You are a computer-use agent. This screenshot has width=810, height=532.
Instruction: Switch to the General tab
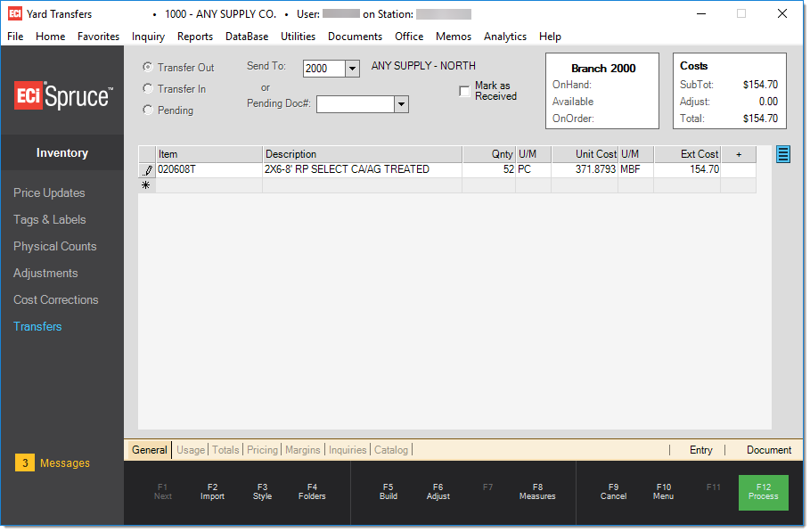click(x=150, y=452)
